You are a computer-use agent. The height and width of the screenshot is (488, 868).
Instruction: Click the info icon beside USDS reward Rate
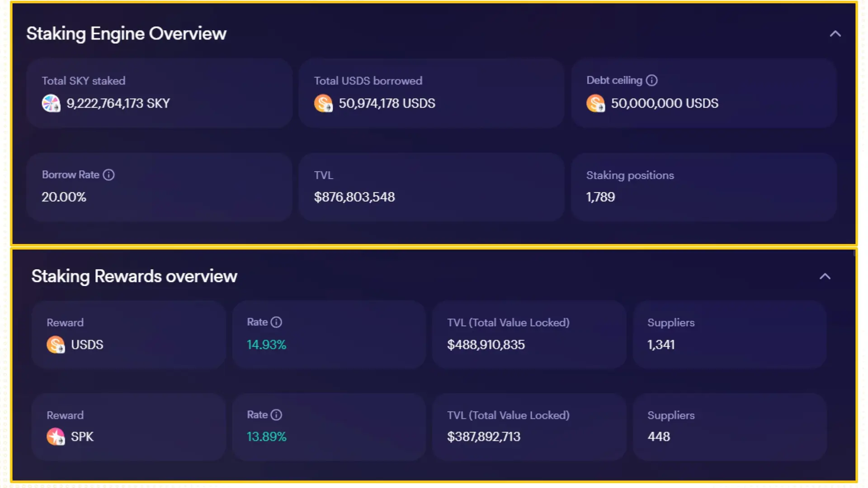click(276, 322)
